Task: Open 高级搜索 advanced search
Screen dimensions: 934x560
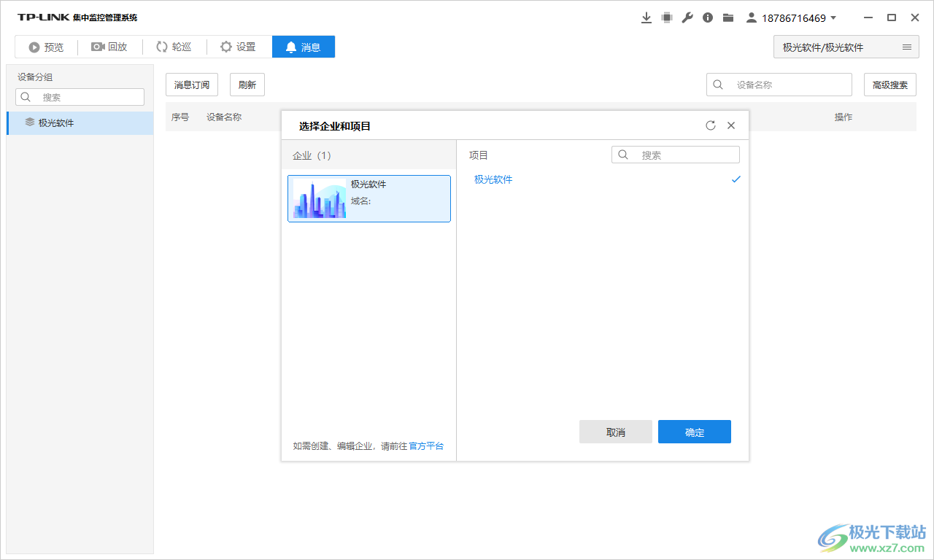Action: pos(890,85)
